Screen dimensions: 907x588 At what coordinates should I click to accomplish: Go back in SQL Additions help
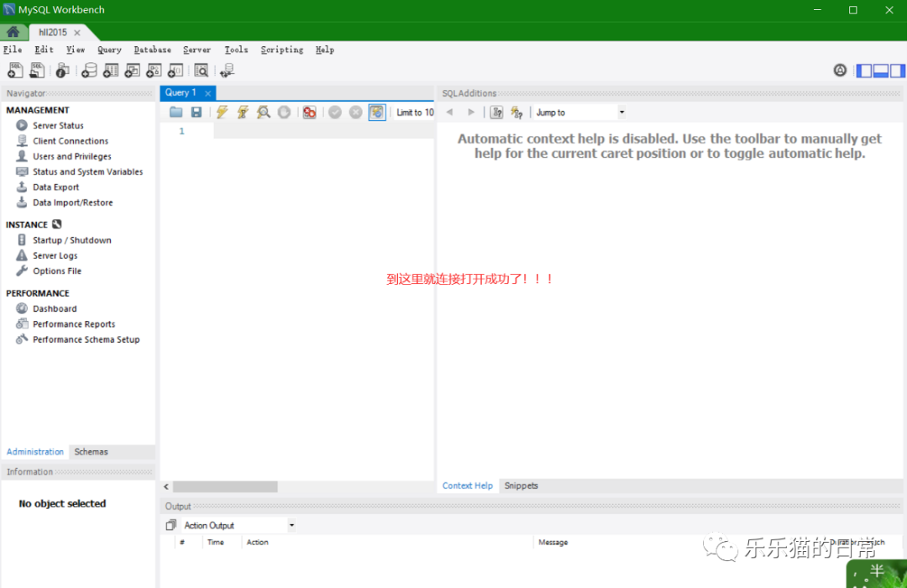click(449, 113)
